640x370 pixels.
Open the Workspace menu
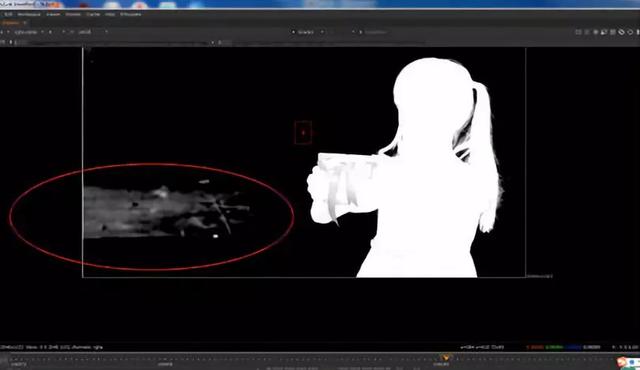pyautogui.click(x=29, y=14)
